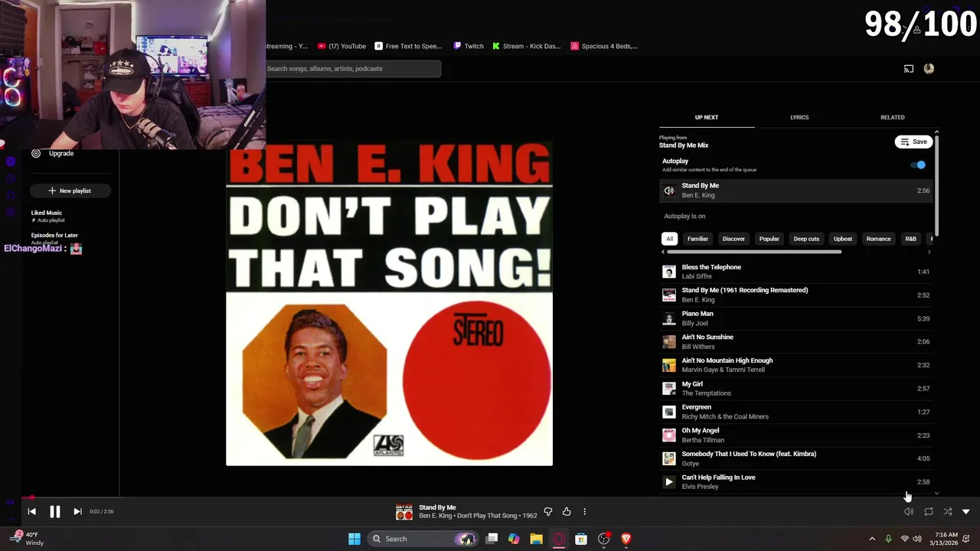Open the Windows Start menu
The image size is (980, 551).
354,539
